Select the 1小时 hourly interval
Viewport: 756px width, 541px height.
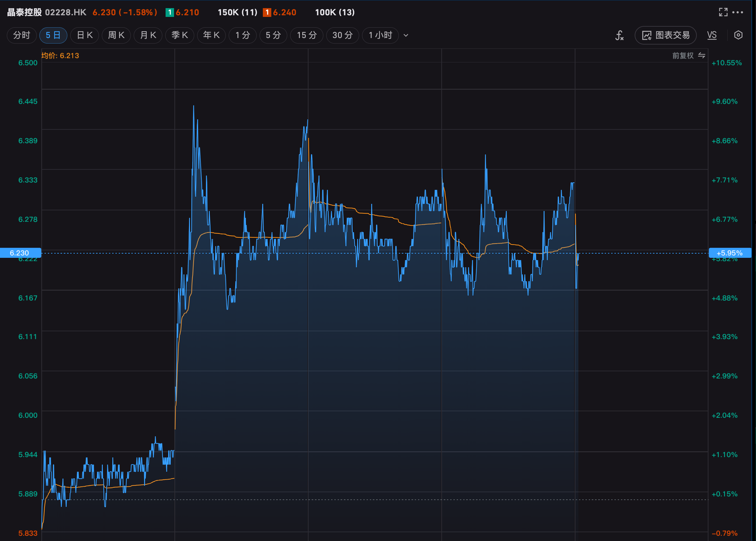pos(380,35)
